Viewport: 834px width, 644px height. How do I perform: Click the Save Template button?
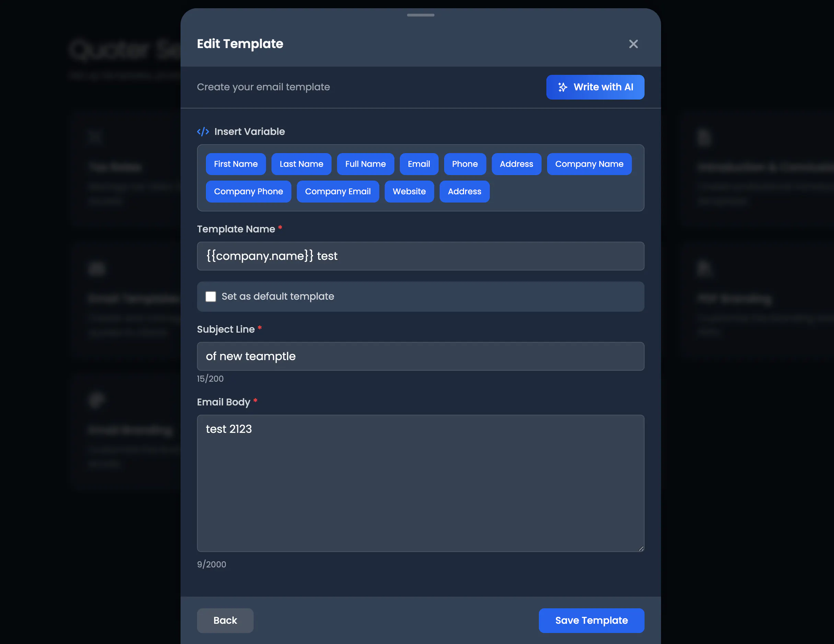click(x=591, y=620)
